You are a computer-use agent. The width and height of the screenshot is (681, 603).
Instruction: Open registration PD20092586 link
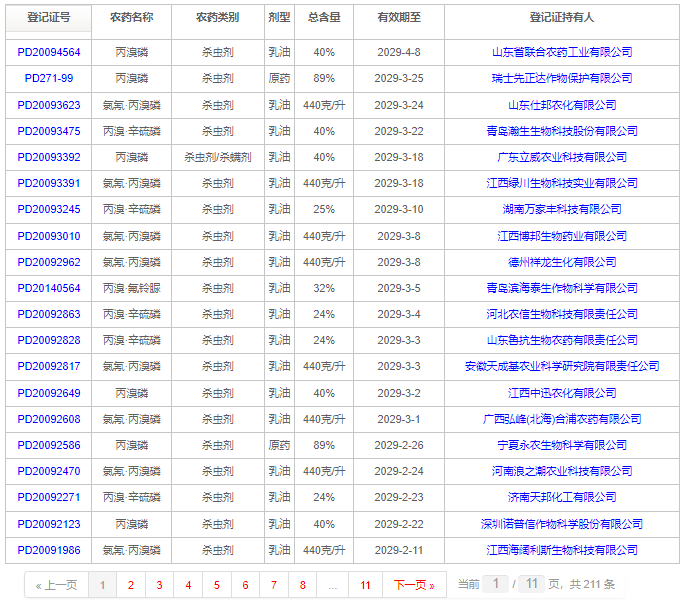click(49, 446)
